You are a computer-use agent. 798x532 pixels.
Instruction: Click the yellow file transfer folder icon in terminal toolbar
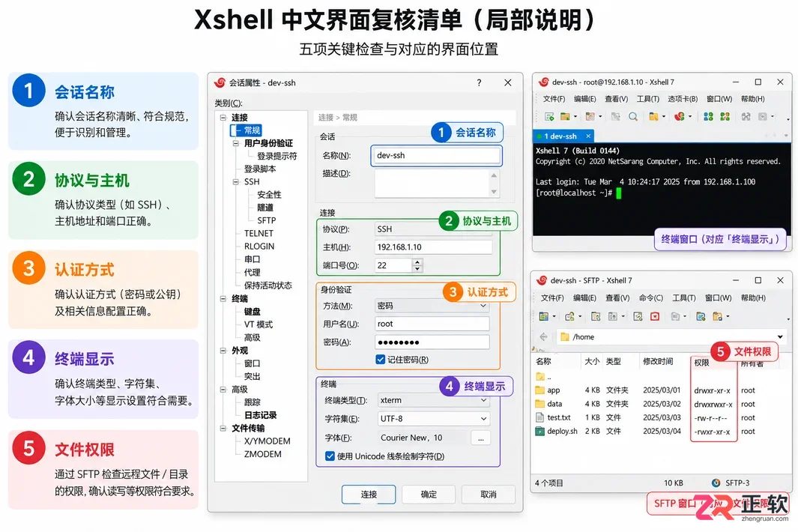pos(654,117)
